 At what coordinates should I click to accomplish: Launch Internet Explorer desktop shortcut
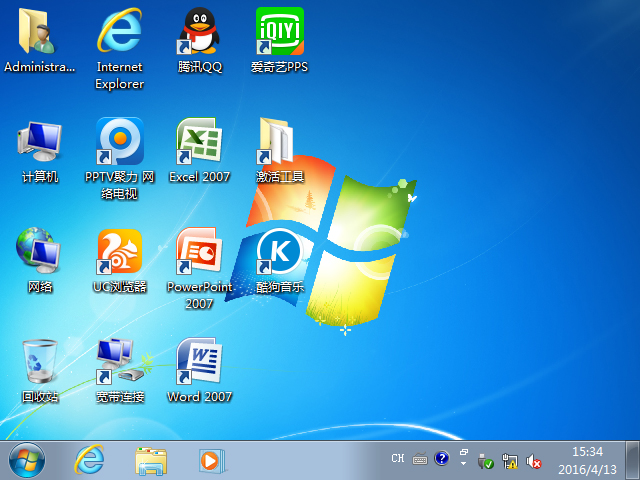(119, 48)
